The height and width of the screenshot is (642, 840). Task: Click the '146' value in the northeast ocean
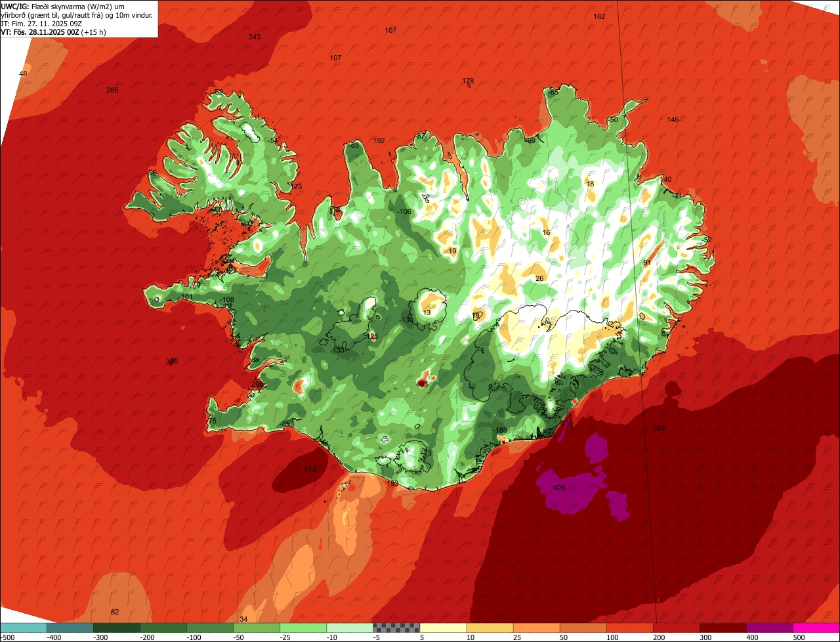point(673,119)
